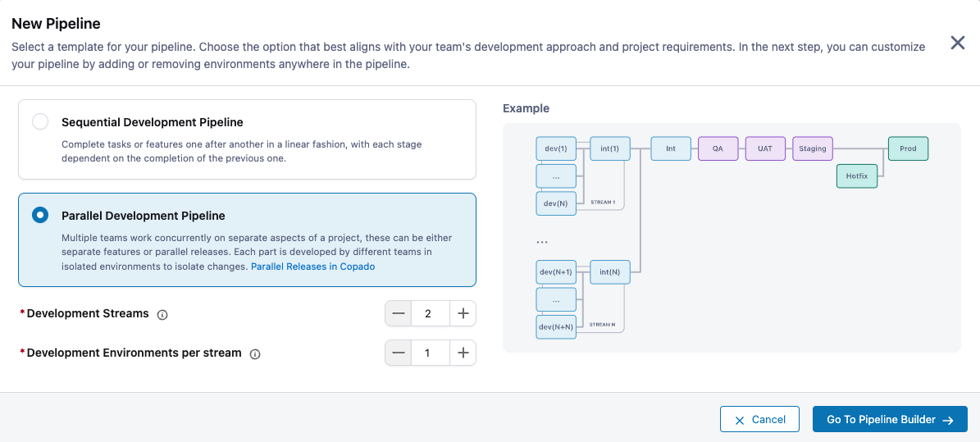Screen dimensions: 980x442
Task: Click the Development Streams label
Action: [x=88, y=314]
